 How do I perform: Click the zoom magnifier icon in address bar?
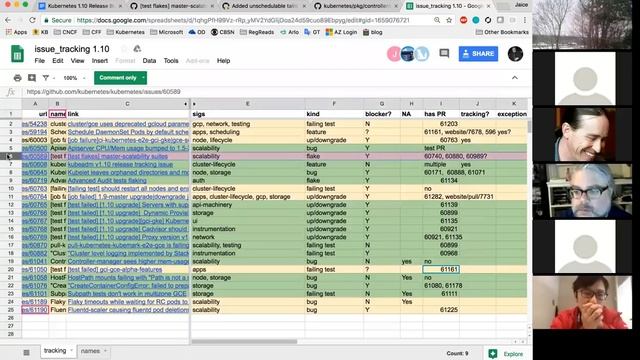tap(437, 20)
